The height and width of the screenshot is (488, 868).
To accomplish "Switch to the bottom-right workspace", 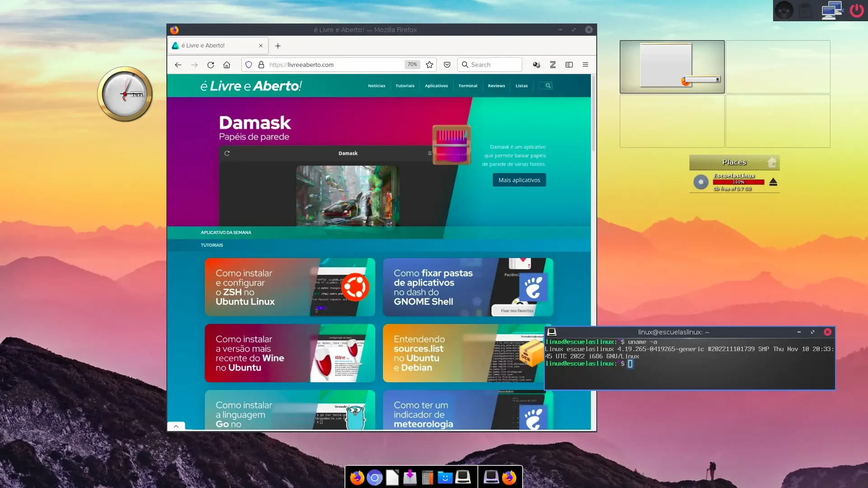I will point(778,121).
